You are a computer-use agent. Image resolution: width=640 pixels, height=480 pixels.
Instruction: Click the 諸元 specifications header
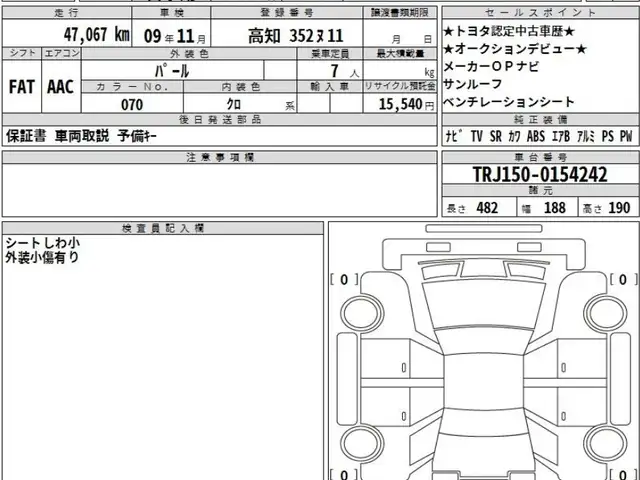pos(540,191)
